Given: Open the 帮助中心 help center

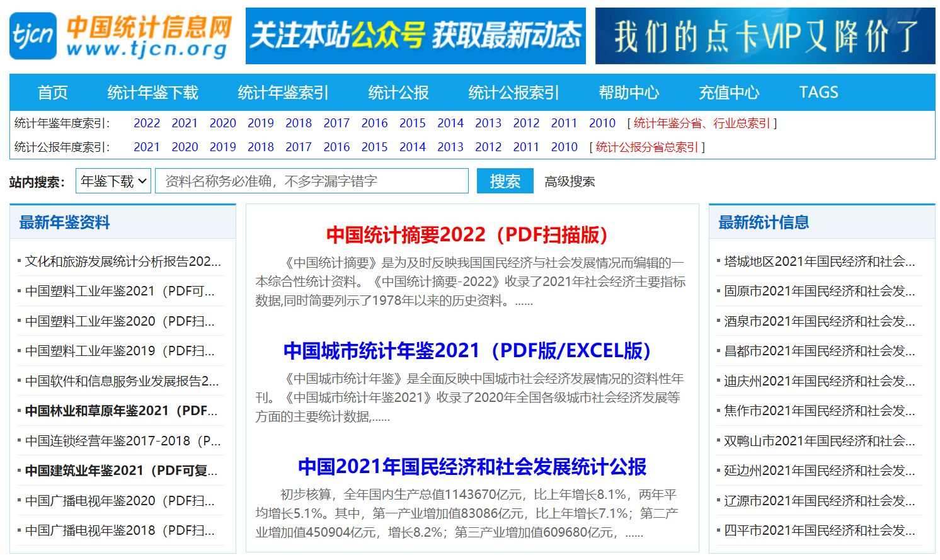Looking at the screenshot, I should [x=628, y=92].
